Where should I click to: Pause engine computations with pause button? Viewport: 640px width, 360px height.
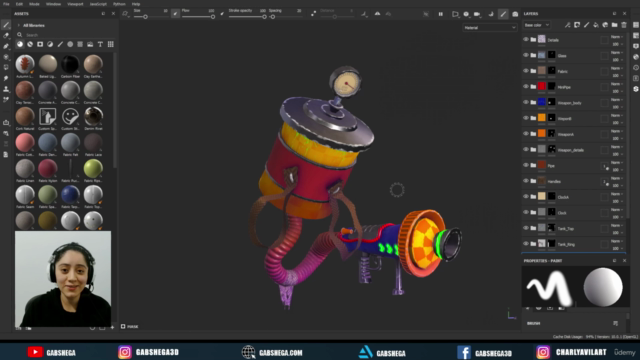(440, 14)
